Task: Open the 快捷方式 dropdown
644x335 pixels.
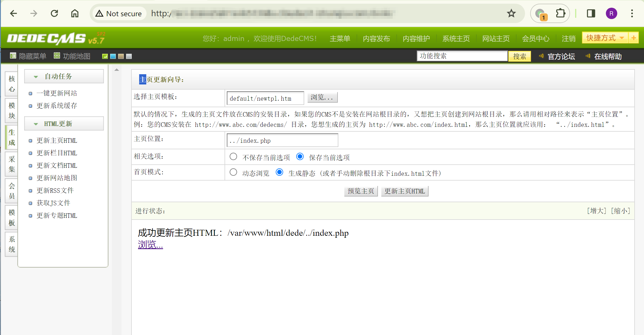Action: pos(604,38)
